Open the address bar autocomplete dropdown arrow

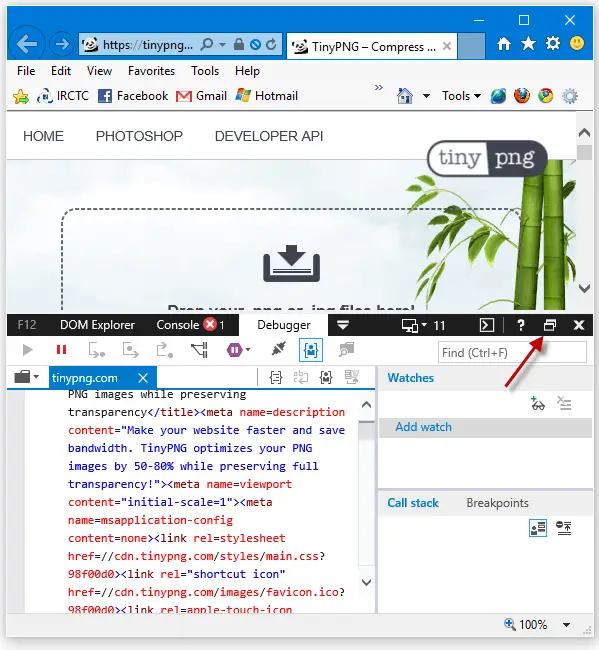click(x=223, y=44)
